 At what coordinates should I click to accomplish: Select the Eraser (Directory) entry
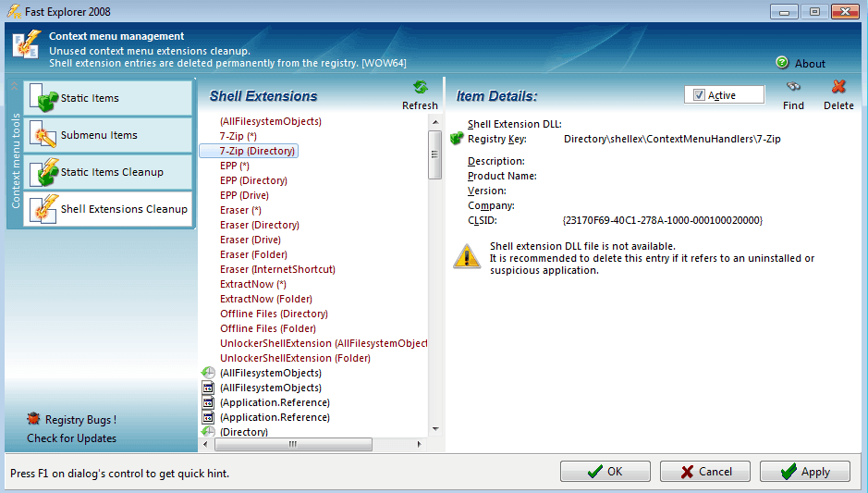click(259, 225)
